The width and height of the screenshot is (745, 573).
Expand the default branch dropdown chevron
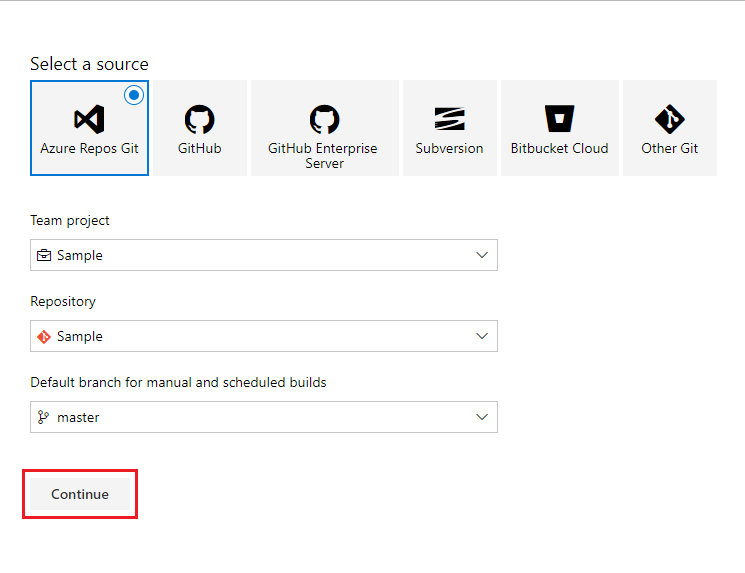click(482, 417)
